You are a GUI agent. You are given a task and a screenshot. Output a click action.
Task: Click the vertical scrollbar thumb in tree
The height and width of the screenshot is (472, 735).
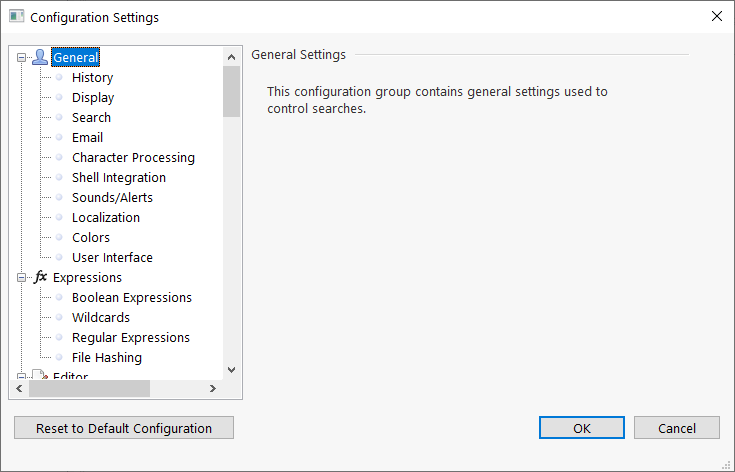click(x=232, y=91)
